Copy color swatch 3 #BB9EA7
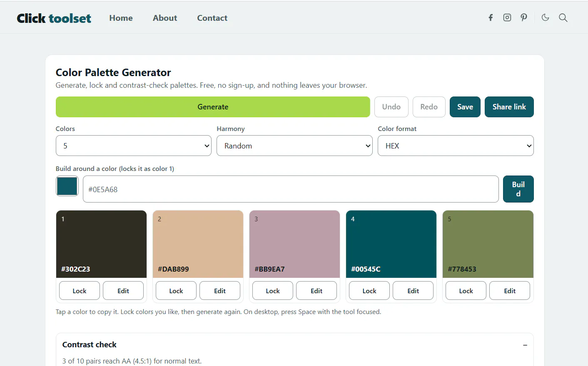The height and width of the screenshot is (366, 588). click(x=294, y=244)
